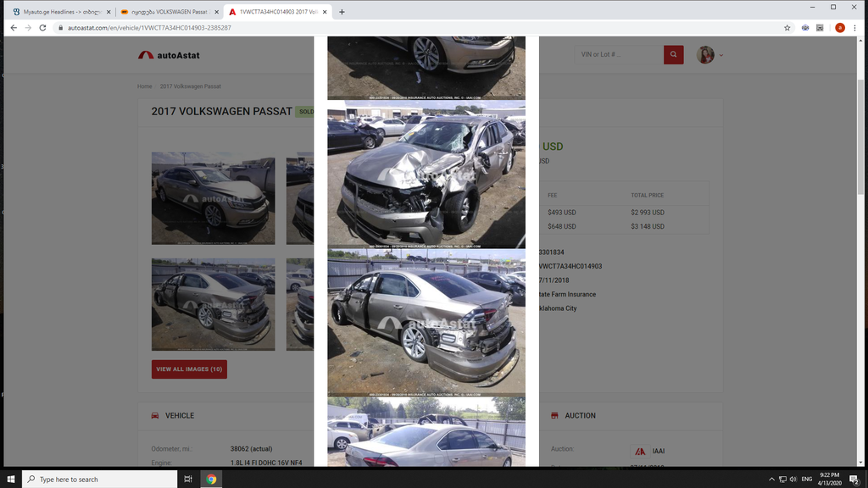Click View All Images (10) button
This screenshot has width=868, height=488.
click(x=189, y=369)
